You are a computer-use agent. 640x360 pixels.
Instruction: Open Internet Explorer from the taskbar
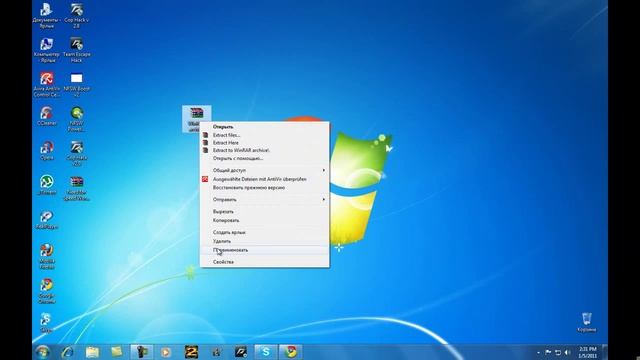pos(67,352)
